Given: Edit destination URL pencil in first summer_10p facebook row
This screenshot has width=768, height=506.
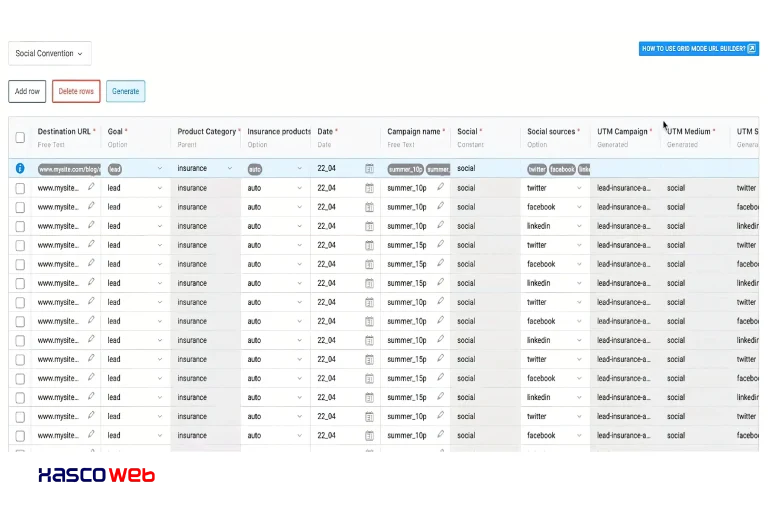Looking at the screenshot, I should point(91,206).
